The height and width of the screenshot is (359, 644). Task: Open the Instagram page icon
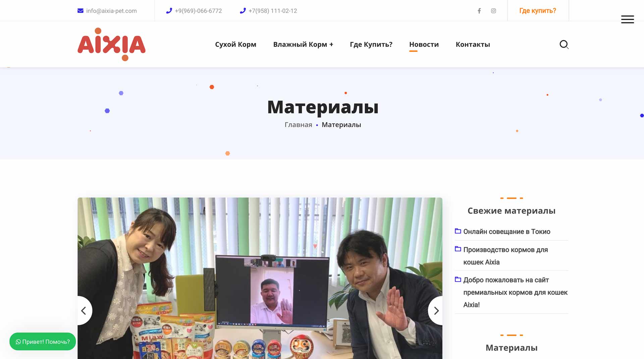coord(493,10)
